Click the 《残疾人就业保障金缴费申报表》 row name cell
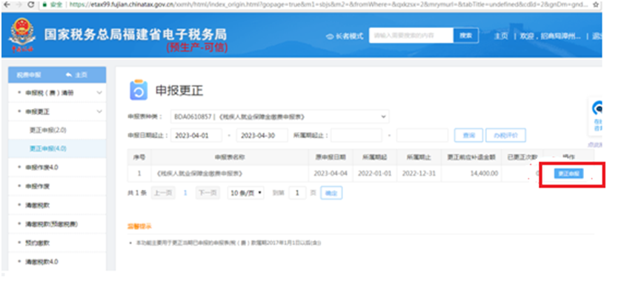Image resolution: width=644 pixels, height=293 pixels. pos(230,174)
